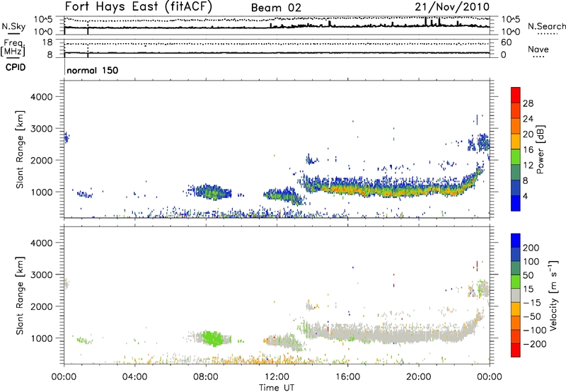Viewport: 566px width, 392px height.
Task: Click the blue bottom of the Power color bar
Action: tap(516, 203)
